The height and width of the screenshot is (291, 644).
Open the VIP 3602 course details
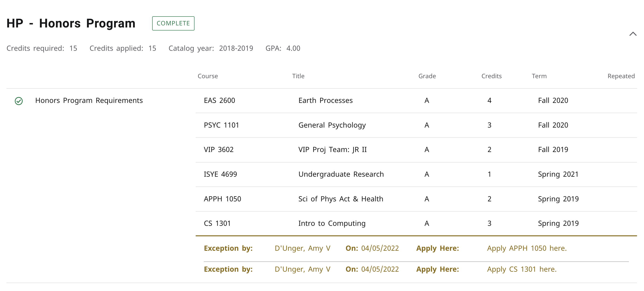[x=218, y=149]
